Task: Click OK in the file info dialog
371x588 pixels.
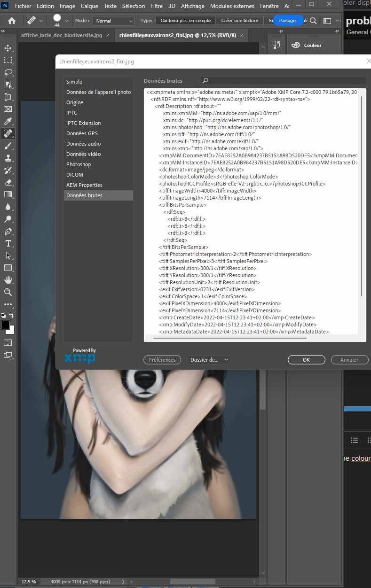Action: tap(306, 360)
